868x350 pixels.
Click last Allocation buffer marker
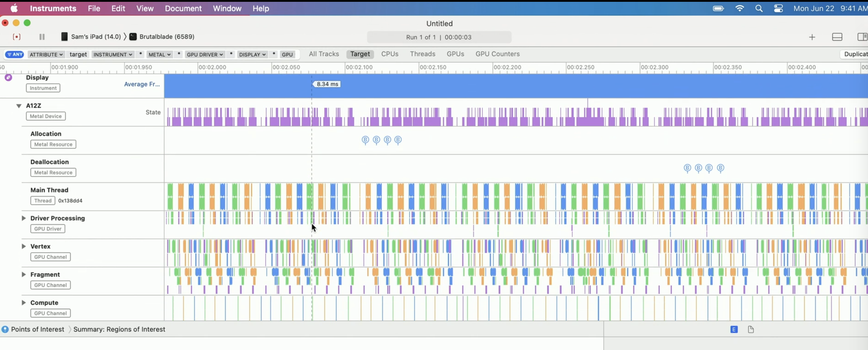pyautogui.click(x=398, y=140)
